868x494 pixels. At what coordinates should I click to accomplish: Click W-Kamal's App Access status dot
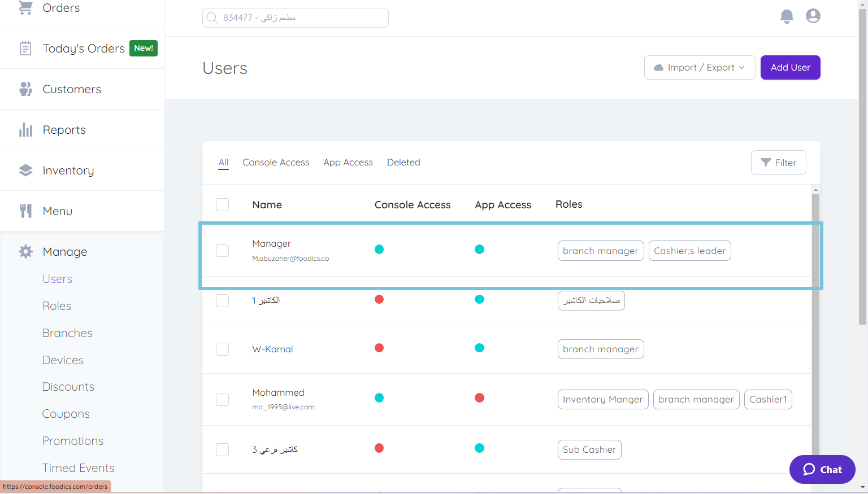click(x=479, y=348)
